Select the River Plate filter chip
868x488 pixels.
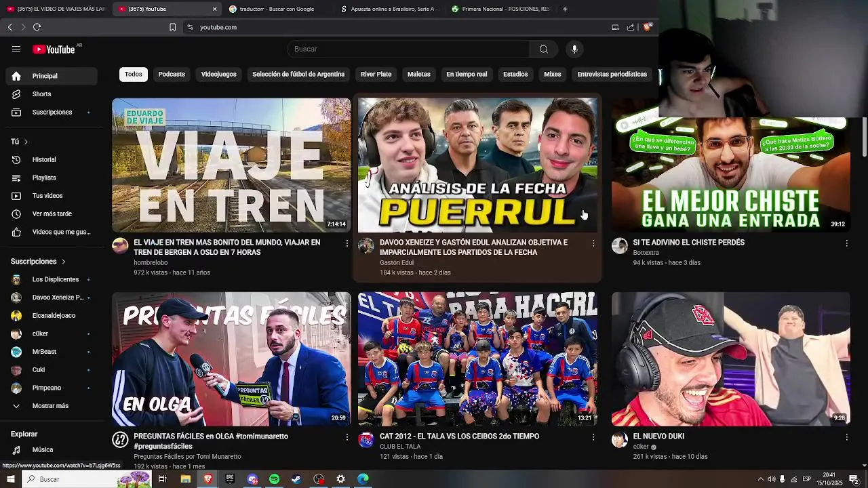[376, 75]
